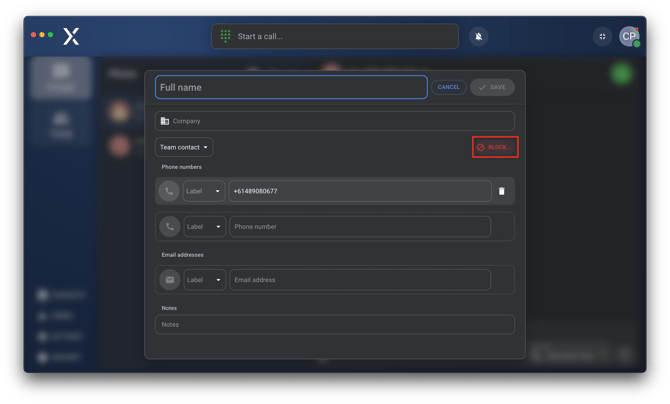Click the phone icon in empty number row
The height and width of the screenshot is (404, 670).
click(169, 226)
